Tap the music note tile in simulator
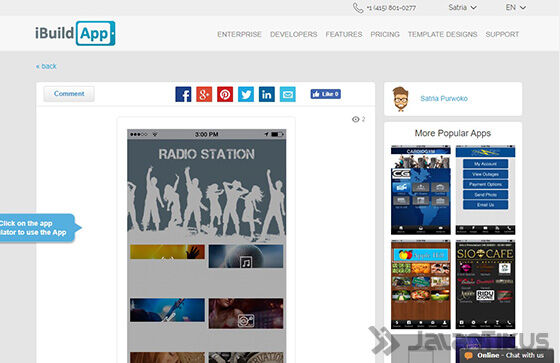 point(246,256)
